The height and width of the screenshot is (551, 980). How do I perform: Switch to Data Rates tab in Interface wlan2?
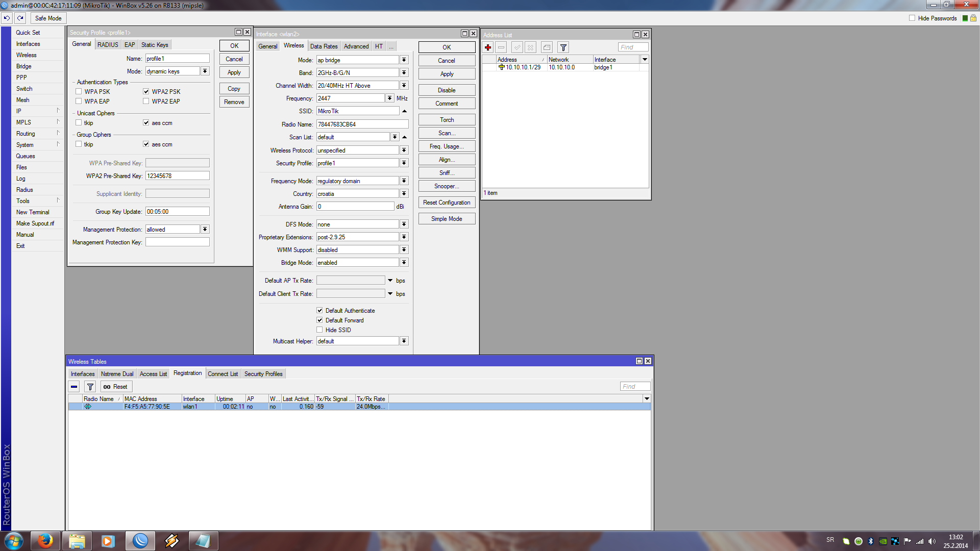coord(324,46)
